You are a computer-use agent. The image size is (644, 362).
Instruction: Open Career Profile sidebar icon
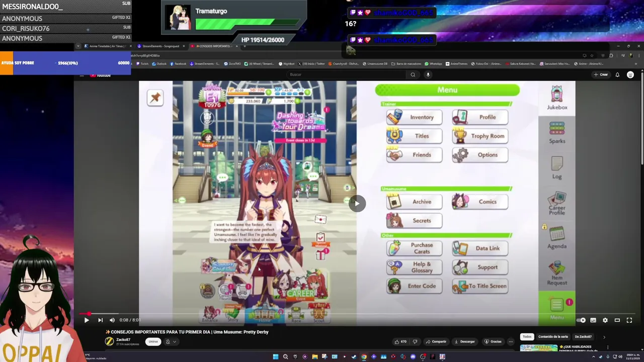tap(557, 204)
